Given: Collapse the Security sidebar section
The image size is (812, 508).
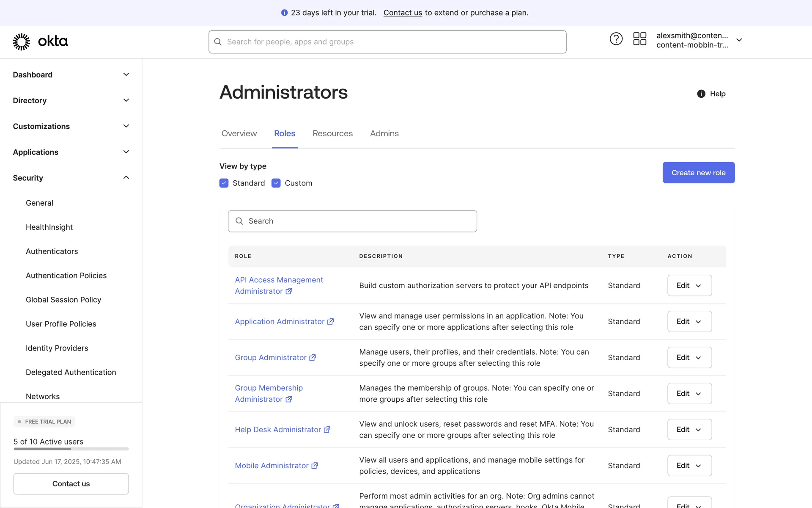Looking at the screenshot, I should [126, 178].
